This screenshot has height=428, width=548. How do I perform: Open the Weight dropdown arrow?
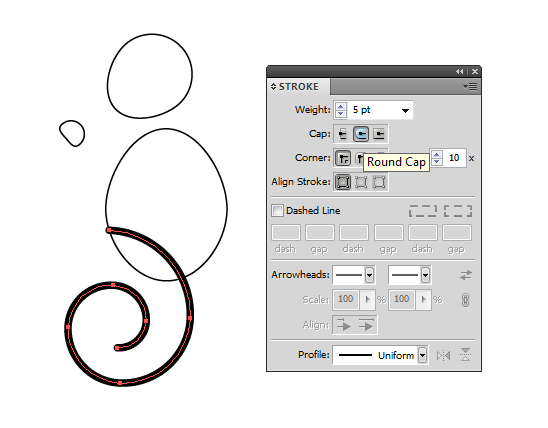click(405, 111)
